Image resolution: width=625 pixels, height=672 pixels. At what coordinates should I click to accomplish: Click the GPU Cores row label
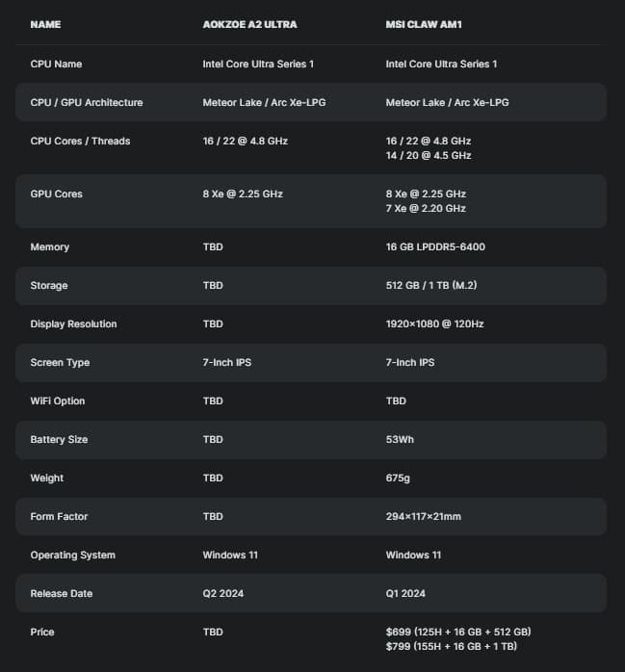click(56, 194)
